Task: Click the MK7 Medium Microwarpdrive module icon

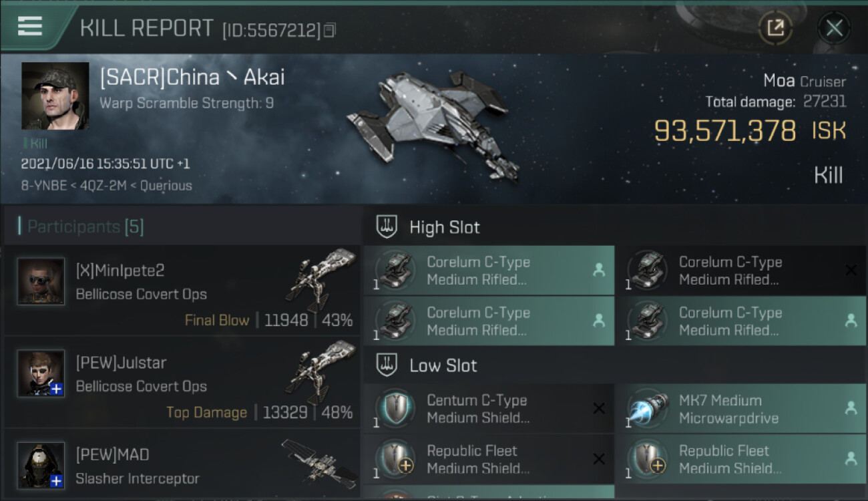Action: [648, 409]
